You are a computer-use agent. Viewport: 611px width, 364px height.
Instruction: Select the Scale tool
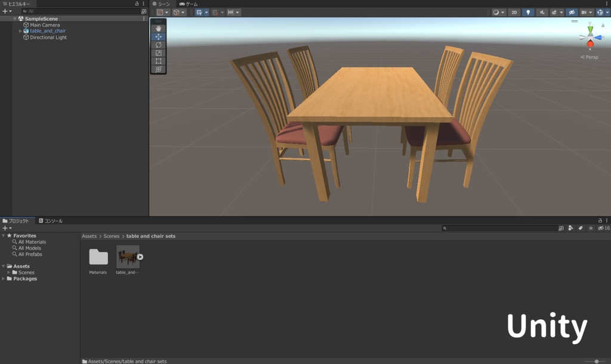click(159, 53)
